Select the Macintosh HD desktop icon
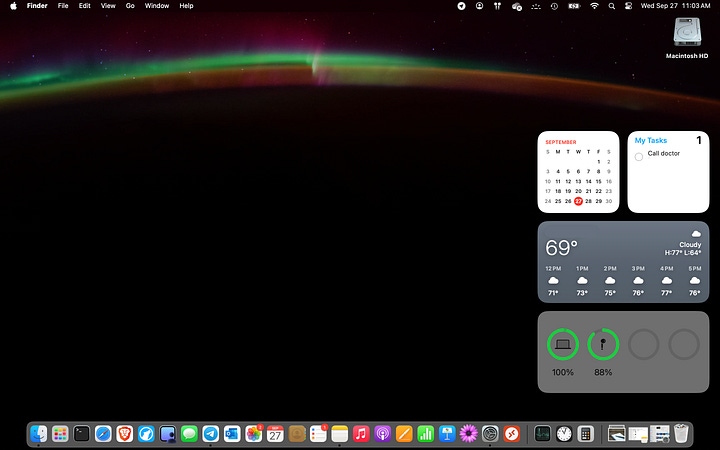This screenshot has height=450, width=720. pyautogui.click(x=687, y=32)
